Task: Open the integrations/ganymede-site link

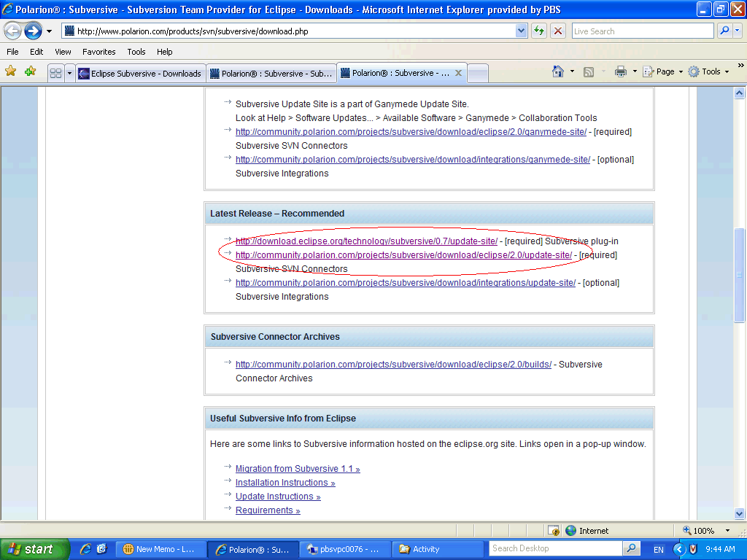Action: [413, 160]
